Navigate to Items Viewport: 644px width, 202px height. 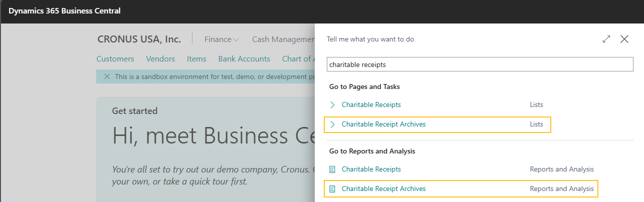[x=196, y=59]
